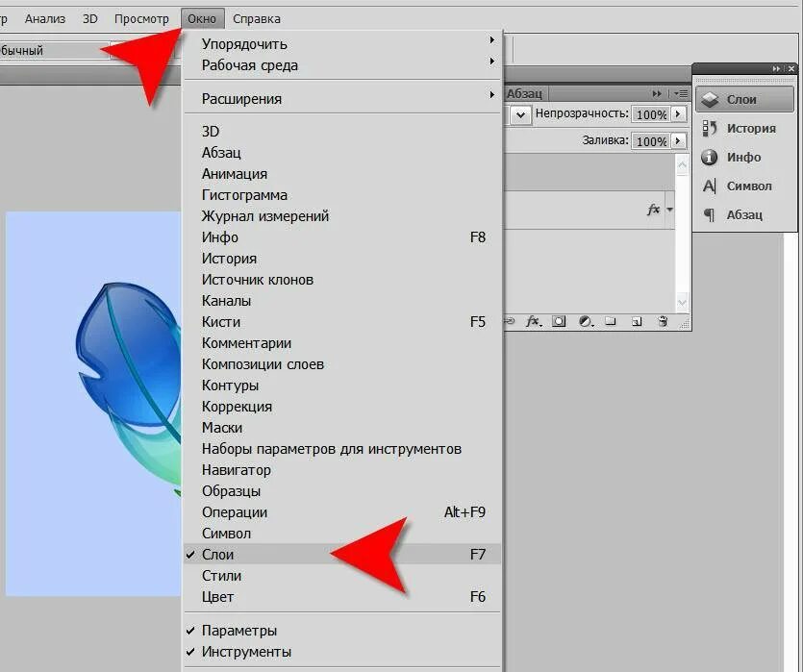Choose Стили from the menu
The height and width of the screenshot is (672, 803).
[x=342, y=576]
